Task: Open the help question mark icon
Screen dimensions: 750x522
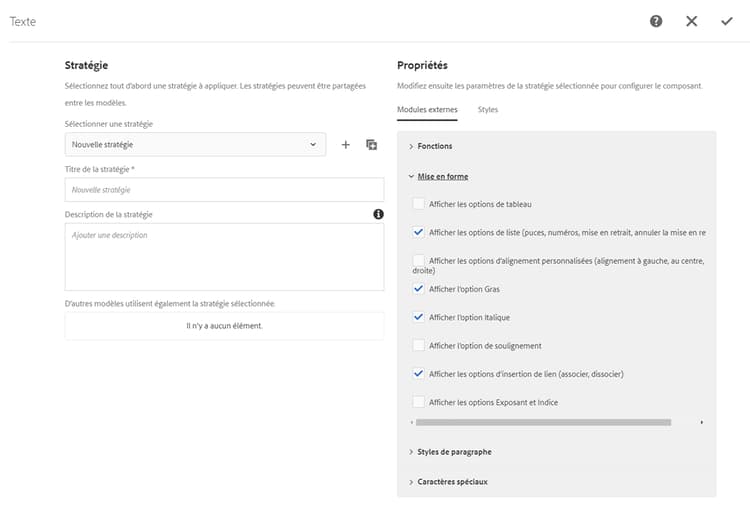Action: 656,21
